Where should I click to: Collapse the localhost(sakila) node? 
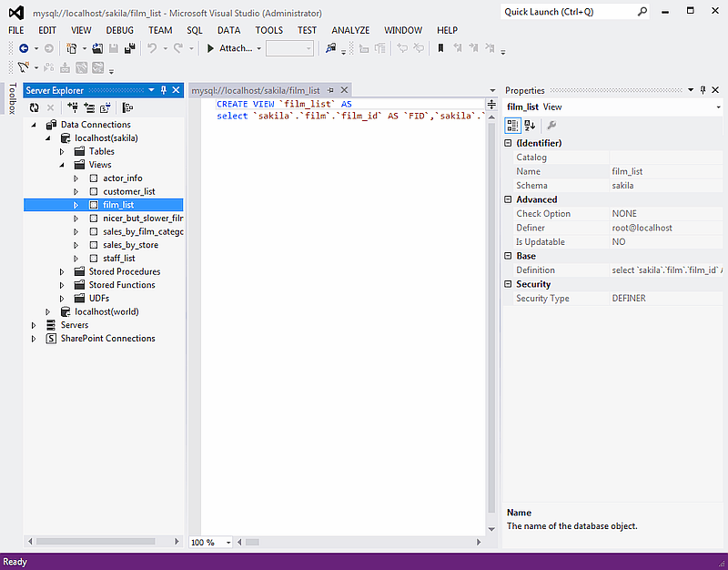point(48,138)
